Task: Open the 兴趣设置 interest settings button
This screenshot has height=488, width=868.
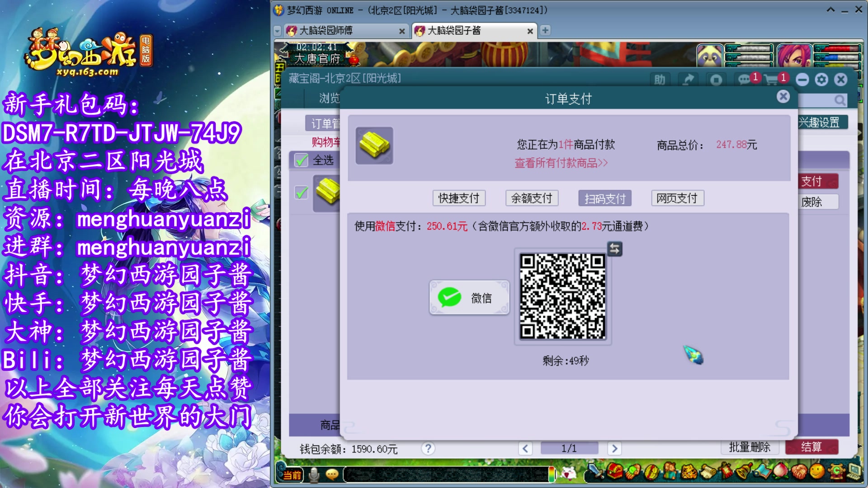Action: click(x=822, y=122)
